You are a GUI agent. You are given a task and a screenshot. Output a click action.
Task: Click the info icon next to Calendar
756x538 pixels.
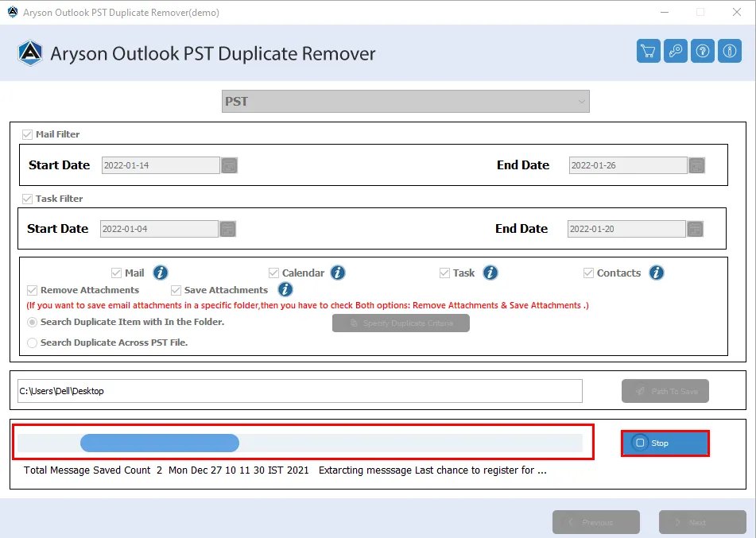[338, 273]
